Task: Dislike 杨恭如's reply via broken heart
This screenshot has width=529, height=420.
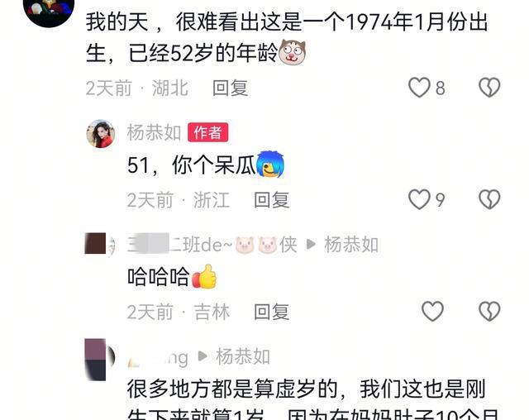Action: 489,199
